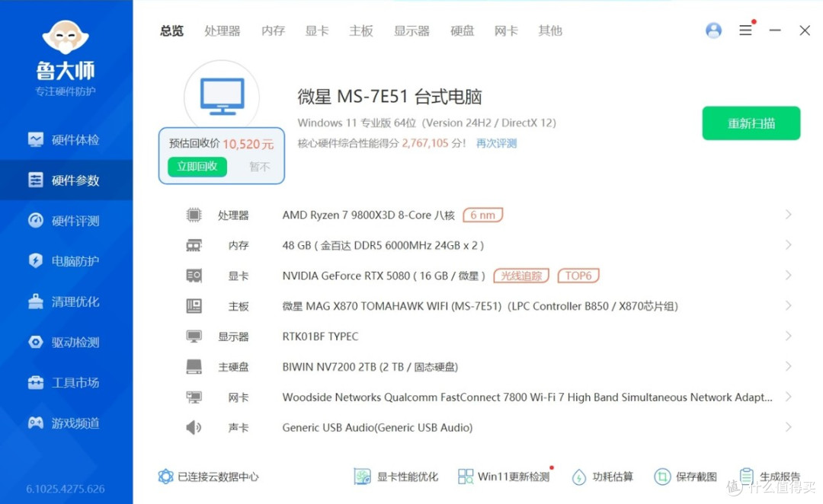Click 已连接云数据中心 status icon
This screenshot has width=823, height=504.
165,476
